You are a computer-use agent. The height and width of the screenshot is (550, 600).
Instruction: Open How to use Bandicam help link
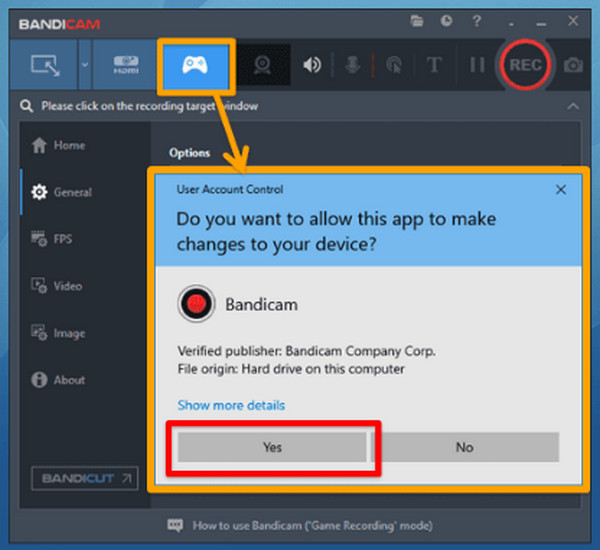(312, 526)
